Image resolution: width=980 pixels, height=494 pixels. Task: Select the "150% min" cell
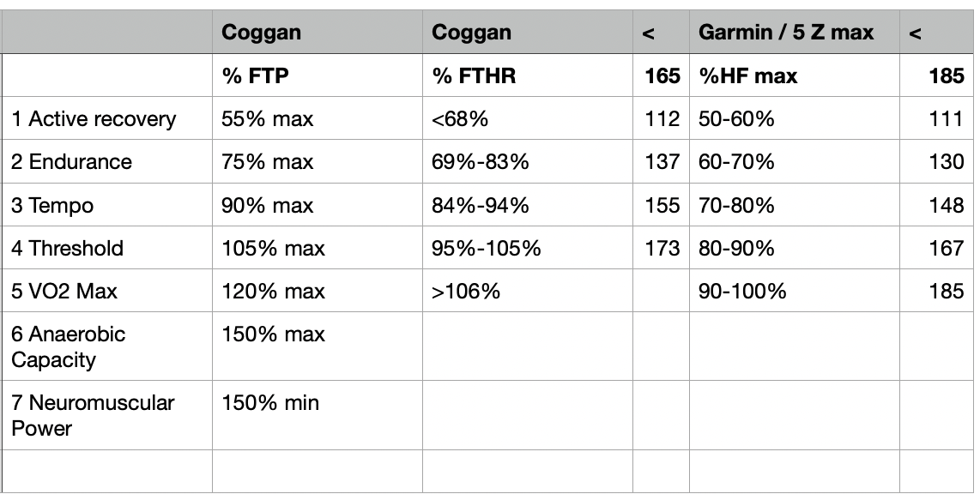(x=270, y=402)
